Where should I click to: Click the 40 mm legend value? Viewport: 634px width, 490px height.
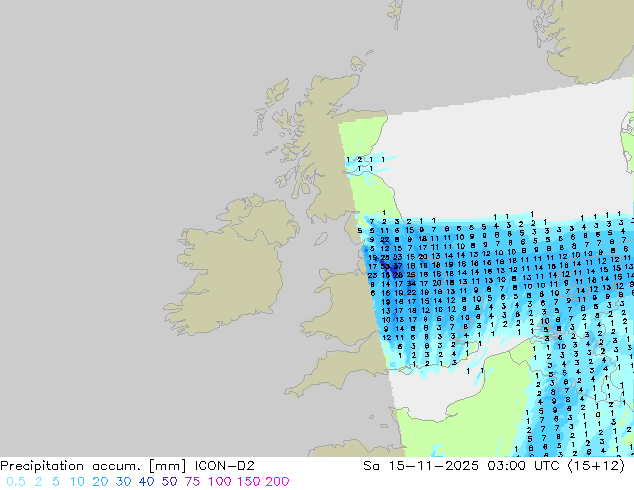146,482
